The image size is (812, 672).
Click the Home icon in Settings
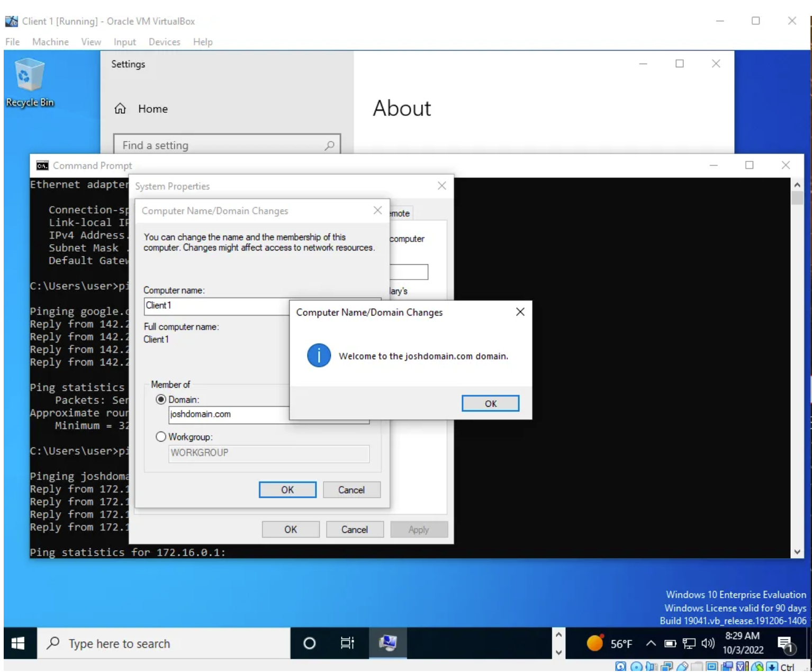120,109
